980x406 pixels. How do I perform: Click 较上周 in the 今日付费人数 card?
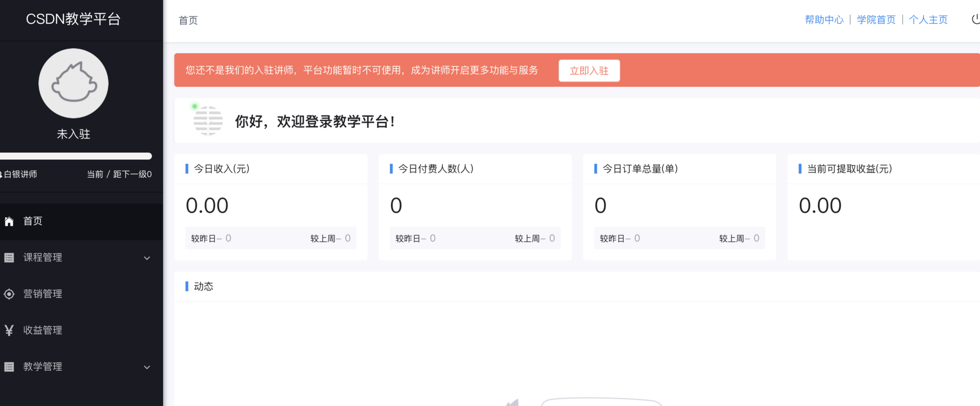(527, 238)
